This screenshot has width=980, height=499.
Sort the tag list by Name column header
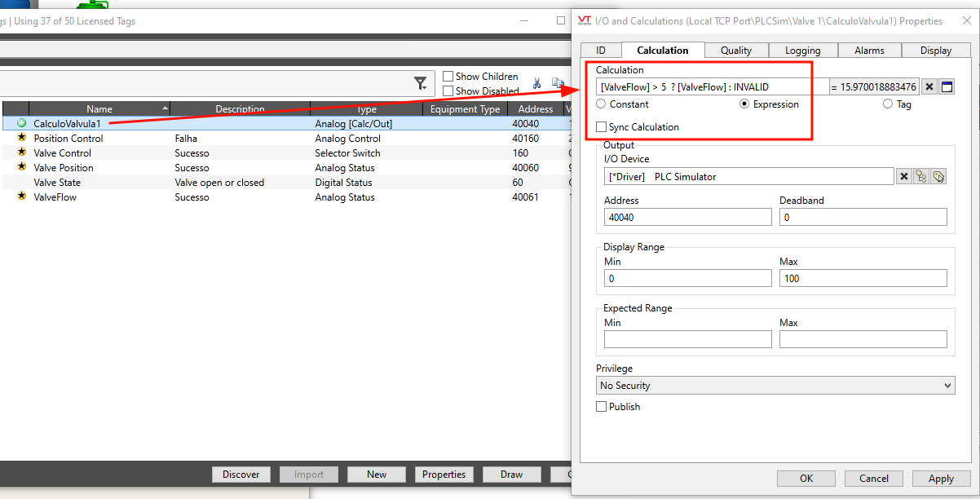(99, 108)
